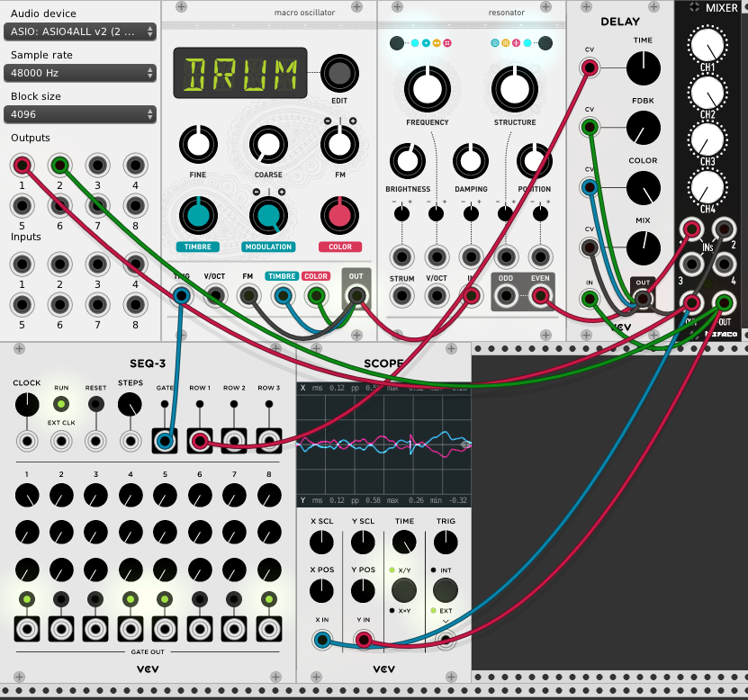748x700 pixels.
Task: Click audio interface Output 2 jack
Action: [x=59, y=166]
